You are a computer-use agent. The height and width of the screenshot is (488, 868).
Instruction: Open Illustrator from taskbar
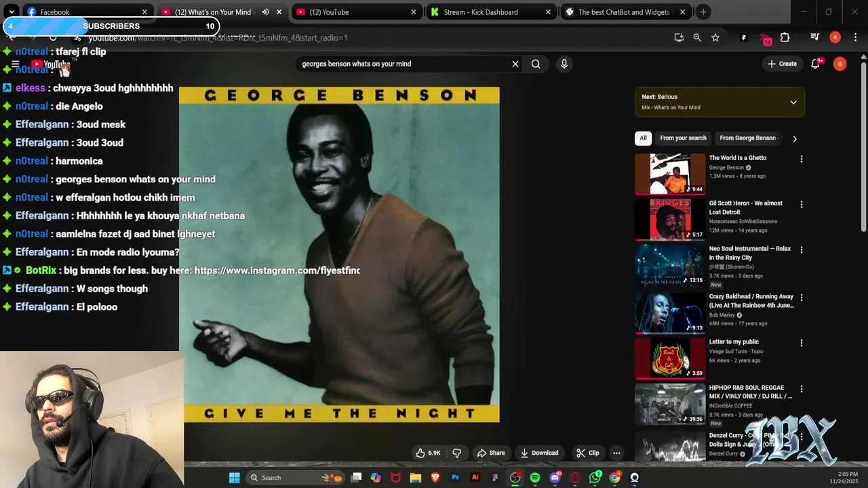pos(475,478)
